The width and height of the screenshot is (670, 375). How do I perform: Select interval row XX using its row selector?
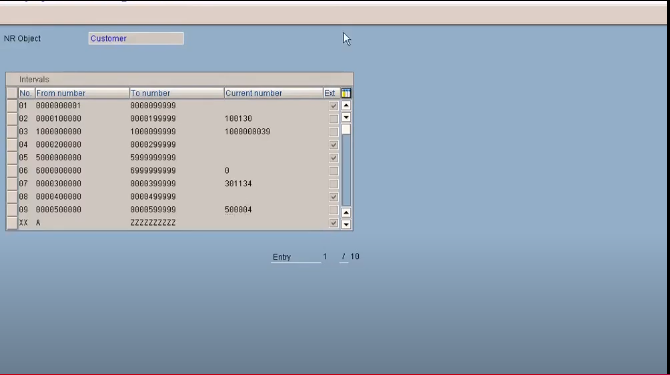(12, 223)
